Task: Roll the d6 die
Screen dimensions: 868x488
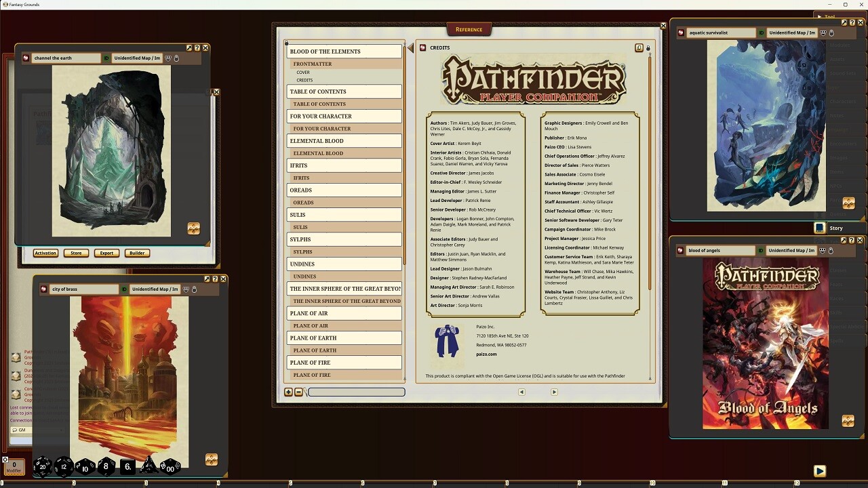Action: (127, 466)
